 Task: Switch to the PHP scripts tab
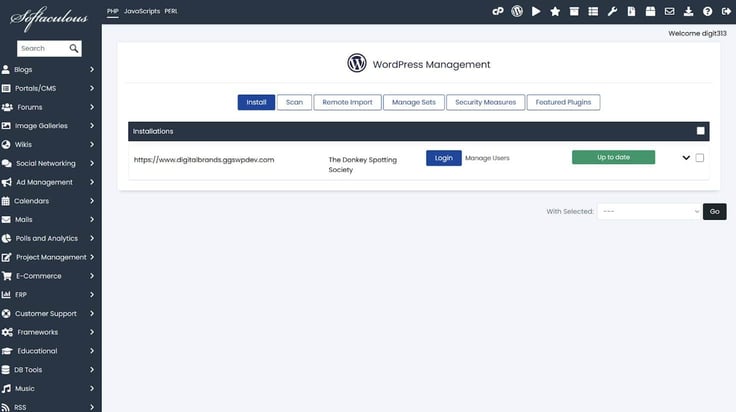tap(112, 11)
